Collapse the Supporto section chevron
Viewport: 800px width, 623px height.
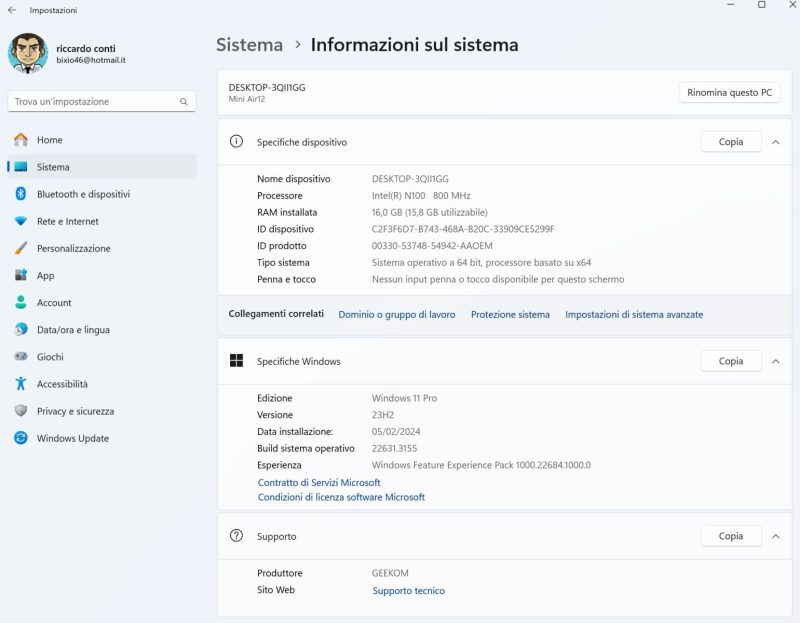(775, 536)
